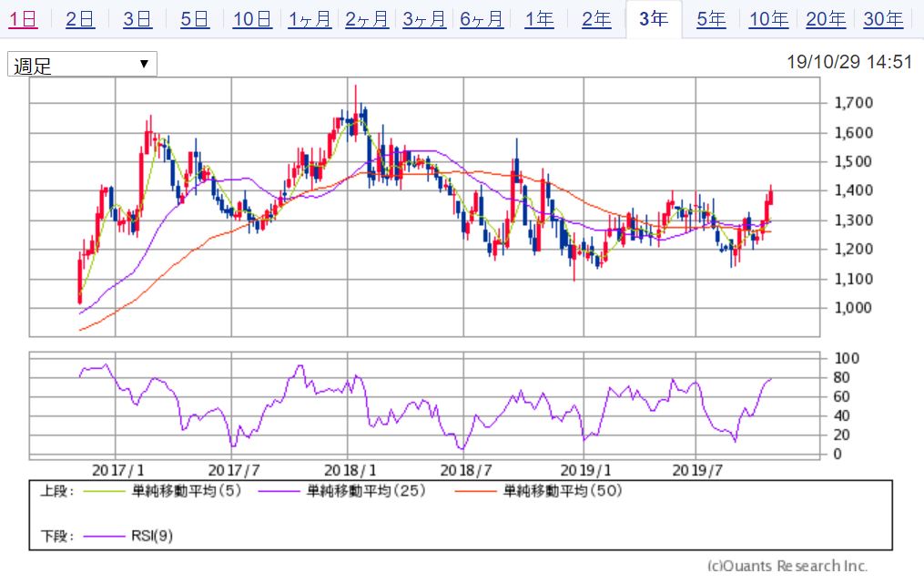Open the 10年 chart range
The height and width of the screenshot is (584, 924).
pos(768,19)
